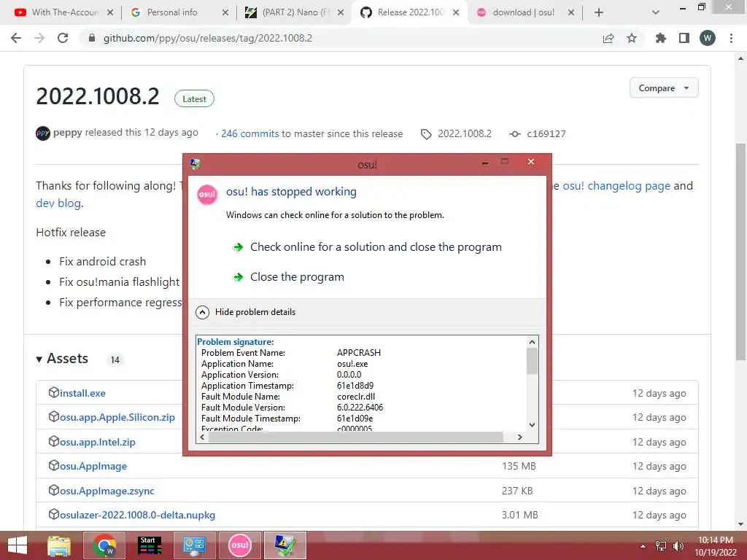Click the green arrow beside Close the program
Viewport: 747px width, 560px height.
tap(239, 277)
